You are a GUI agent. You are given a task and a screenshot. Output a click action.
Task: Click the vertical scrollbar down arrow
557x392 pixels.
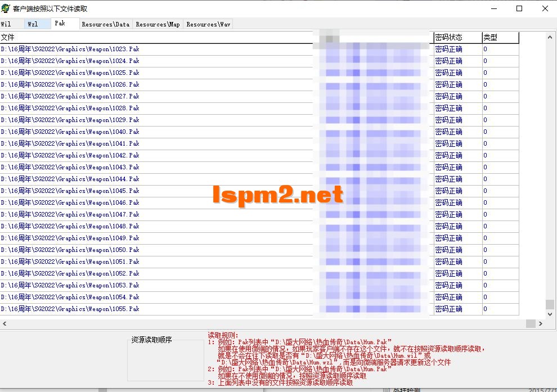click(x=550, y=314)
